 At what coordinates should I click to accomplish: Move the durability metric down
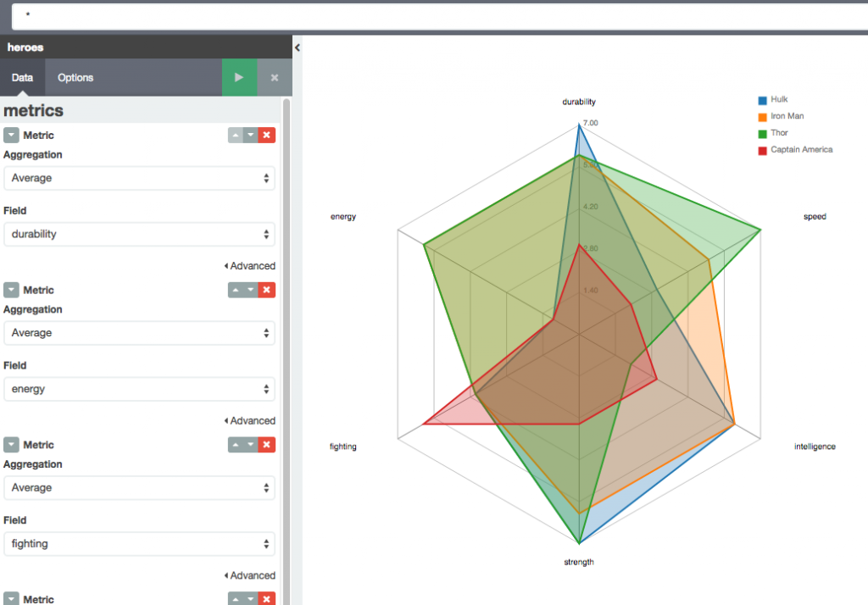[251, 135]
